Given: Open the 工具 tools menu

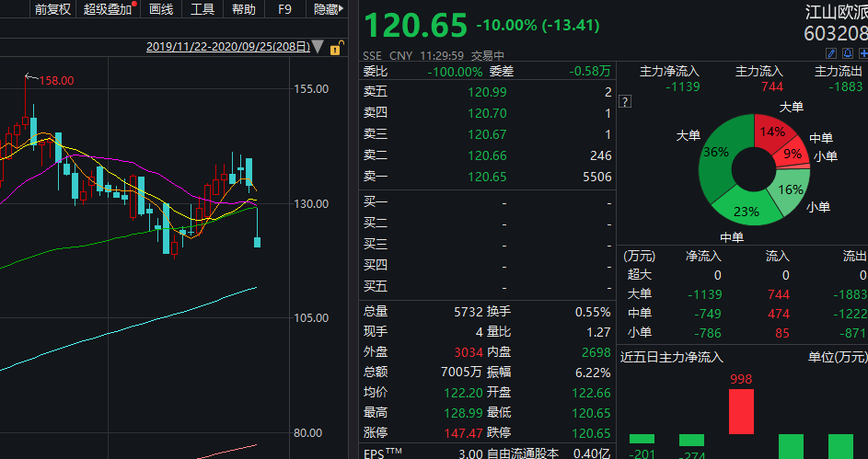Looking at the screenshot, I should (203, 9).
